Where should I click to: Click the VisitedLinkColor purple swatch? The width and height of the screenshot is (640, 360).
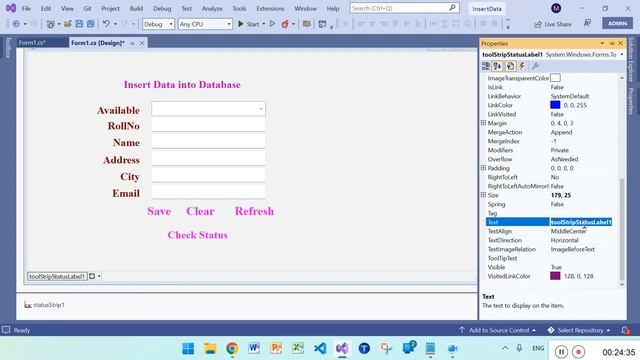(x=555, y=276)
